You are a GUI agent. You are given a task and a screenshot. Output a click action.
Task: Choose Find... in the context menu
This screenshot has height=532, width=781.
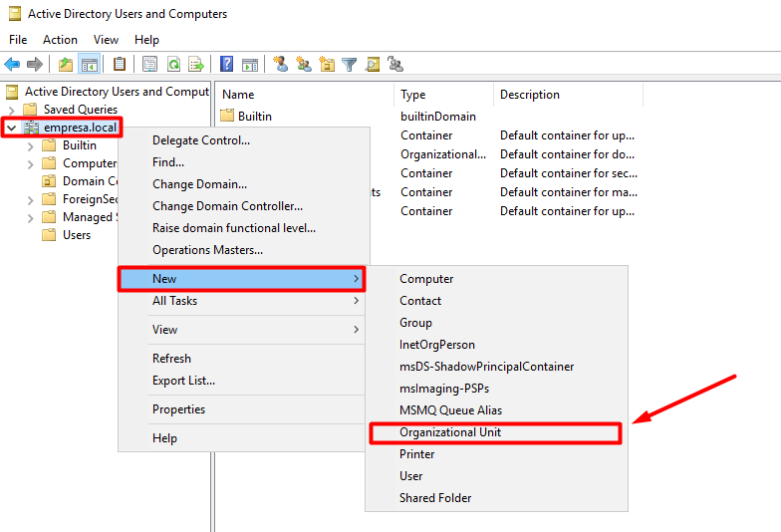pyautogui.click(x=244, y=162)
